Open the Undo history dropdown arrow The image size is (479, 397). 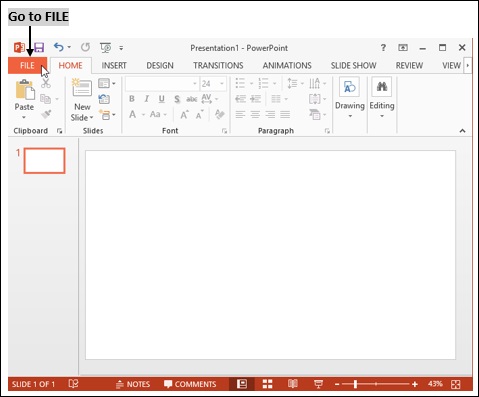coord(69,47)
